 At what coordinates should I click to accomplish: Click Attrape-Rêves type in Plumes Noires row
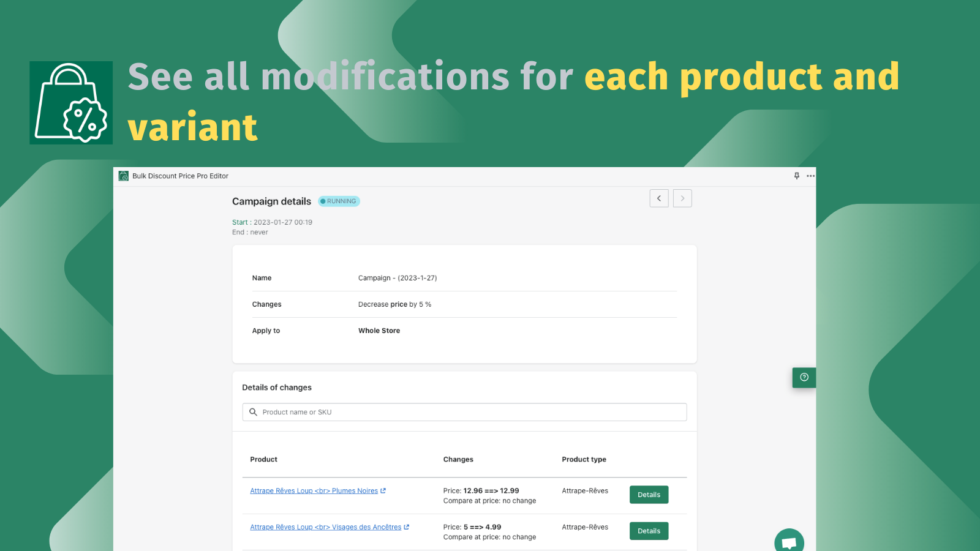click(x=585, y=491)
